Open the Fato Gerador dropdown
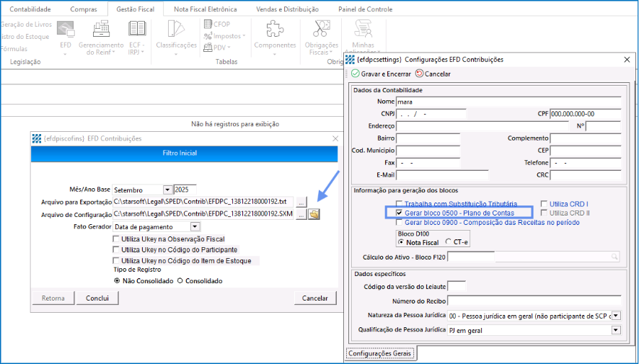The width and height of the screenshot is (639, 364). (x=195, y=227)
